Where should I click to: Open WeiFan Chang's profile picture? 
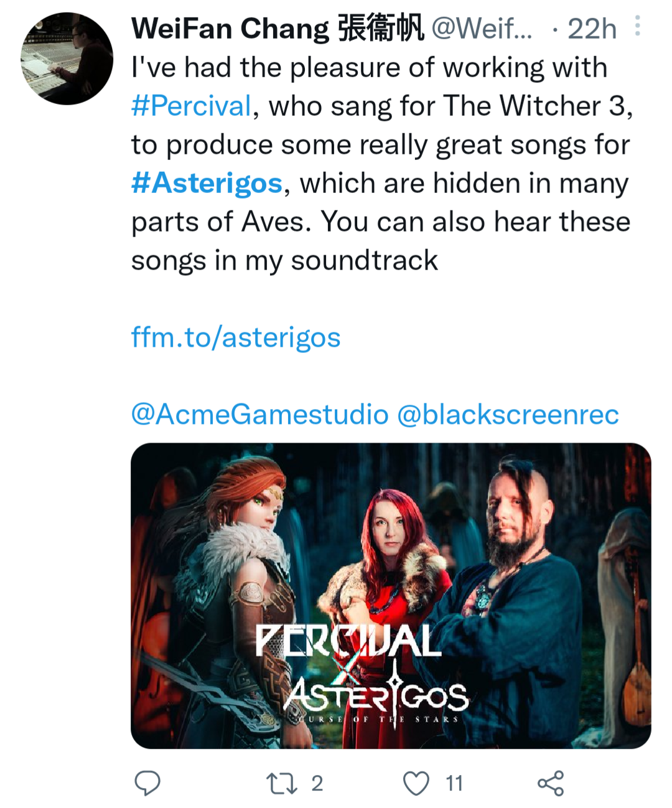point(67,59)
